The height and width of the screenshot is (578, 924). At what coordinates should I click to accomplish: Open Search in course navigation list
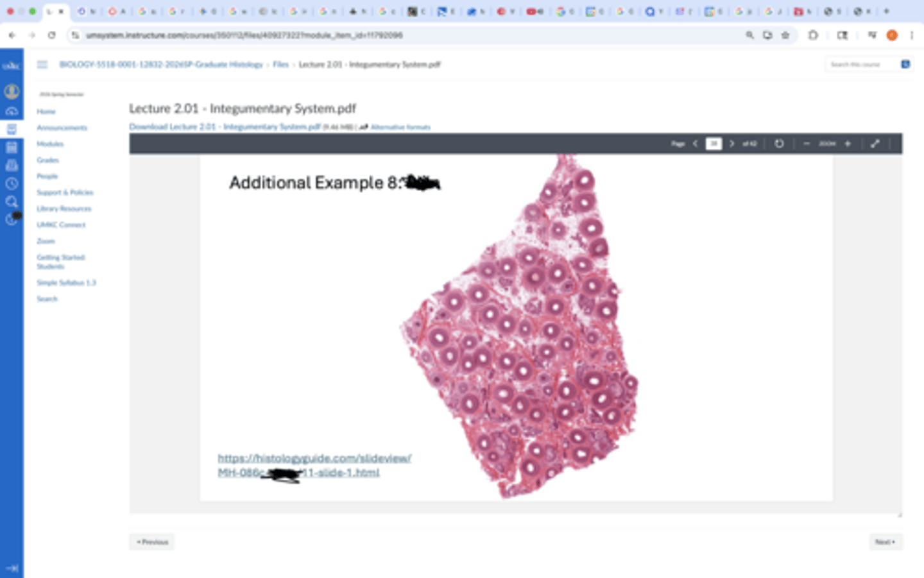pos(47,299)
